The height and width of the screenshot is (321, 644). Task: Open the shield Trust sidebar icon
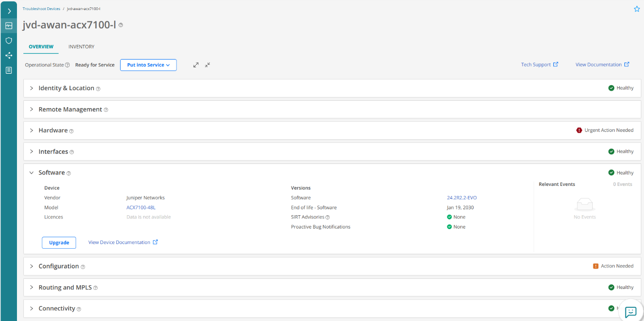(9, 41)
